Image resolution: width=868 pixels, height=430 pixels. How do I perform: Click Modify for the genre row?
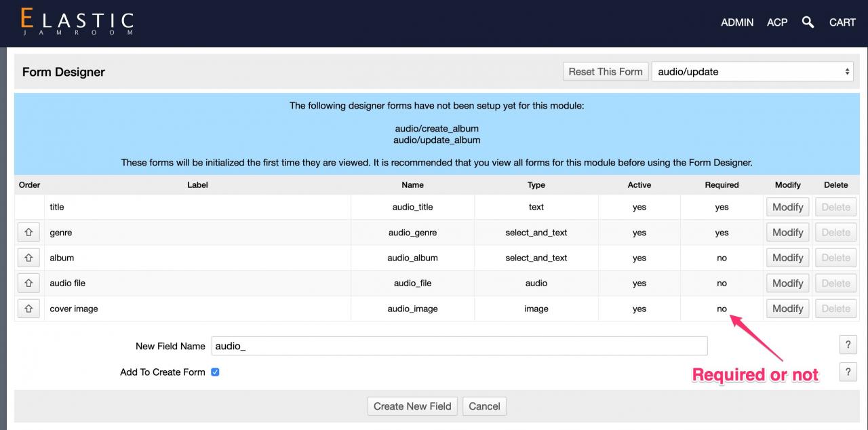(x=787, y=233)
